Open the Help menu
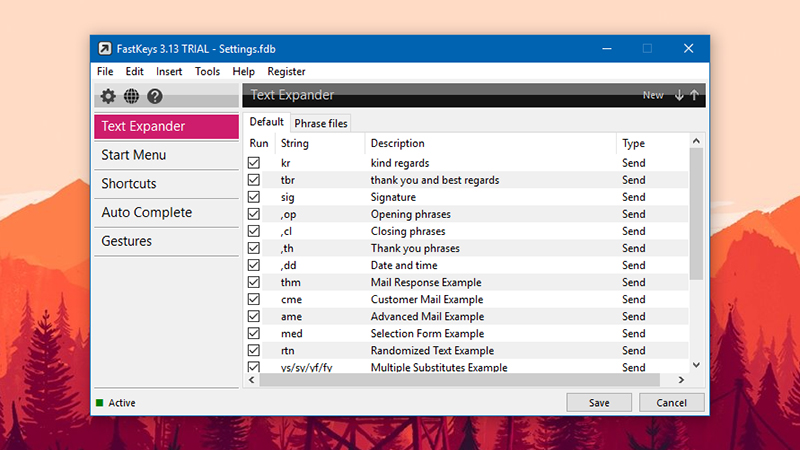The image size is (800, 450). coord(243,71)
